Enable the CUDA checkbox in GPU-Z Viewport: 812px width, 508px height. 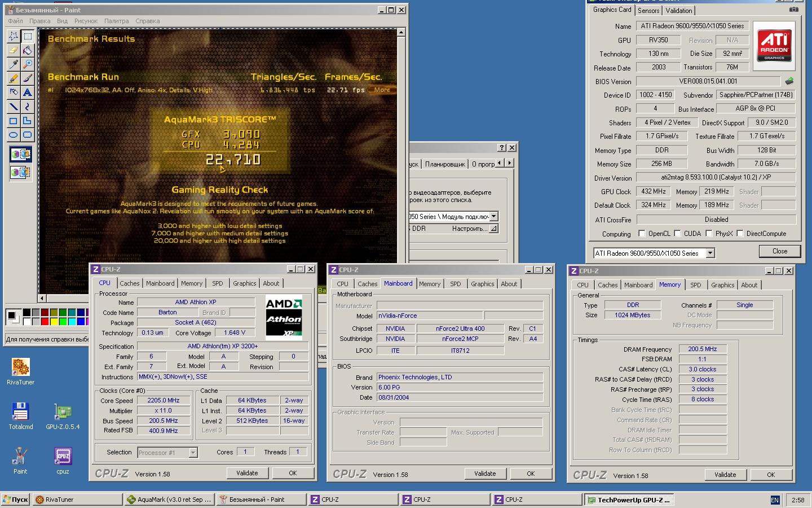[x=677, y=234]
